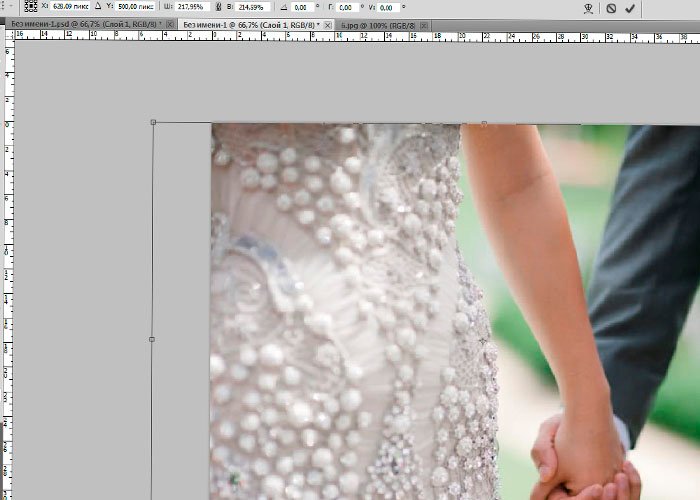Cancel the transform with the cancel icon
The image size is (700, 500).
[x=610, y=8]
